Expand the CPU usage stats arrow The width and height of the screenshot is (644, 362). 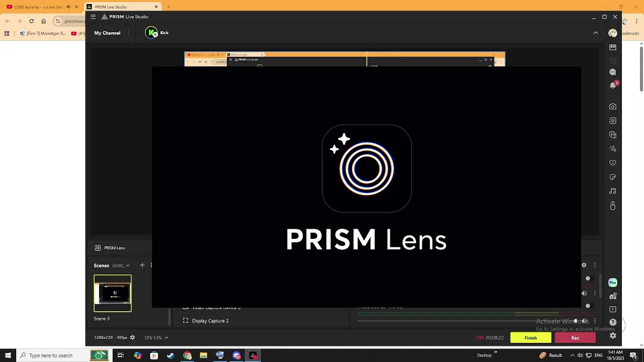167,338
